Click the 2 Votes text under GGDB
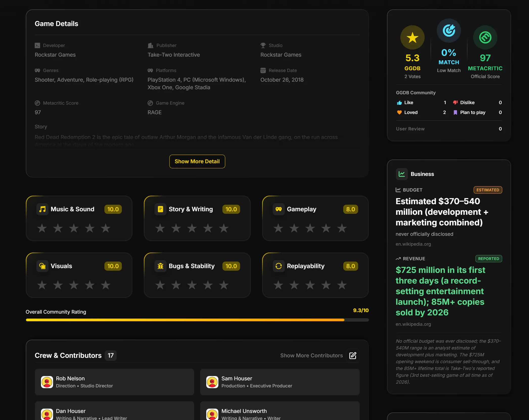This screenshot has height=420, width=529. coord(412,77)
